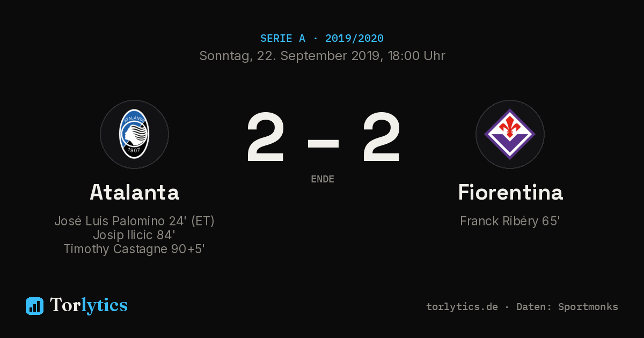Click the Torlytics bar chart logo icon
The width and height of the screenshot is (644, 338).
34,306
